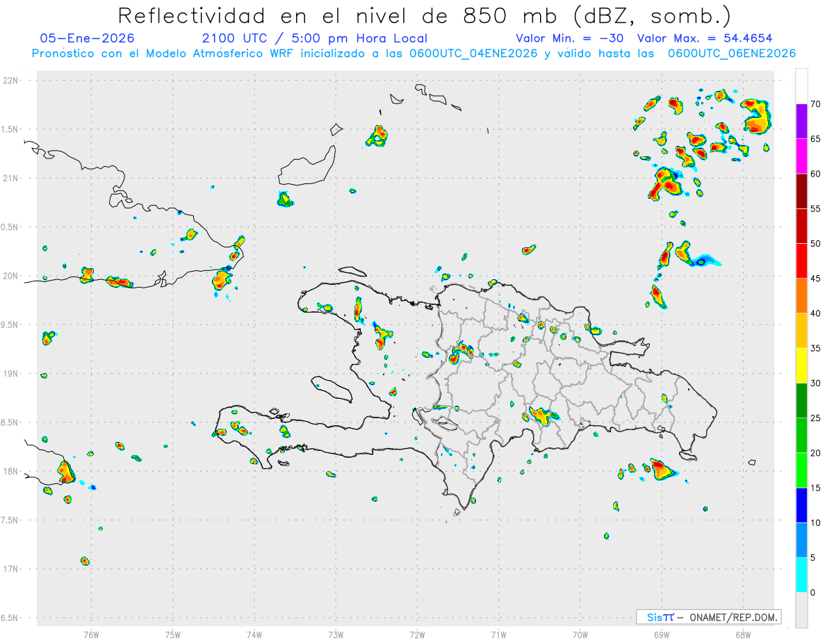Pick the dark blue 10–15 dBZ swatch
Image resolution: width=834 pixels, height=644 pixels.
(x=801, y=505)
